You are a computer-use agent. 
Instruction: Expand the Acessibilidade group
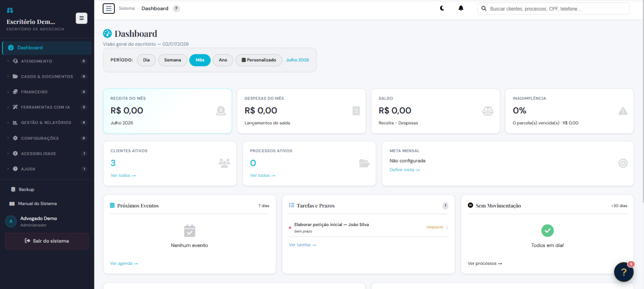47,154
